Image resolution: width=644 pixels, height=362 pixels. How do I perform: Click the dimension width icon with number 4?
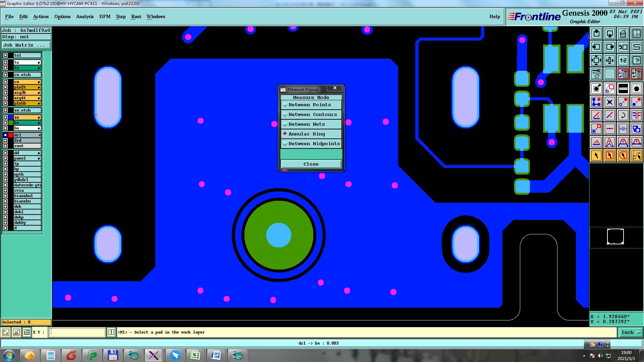(x=623, y=129)
